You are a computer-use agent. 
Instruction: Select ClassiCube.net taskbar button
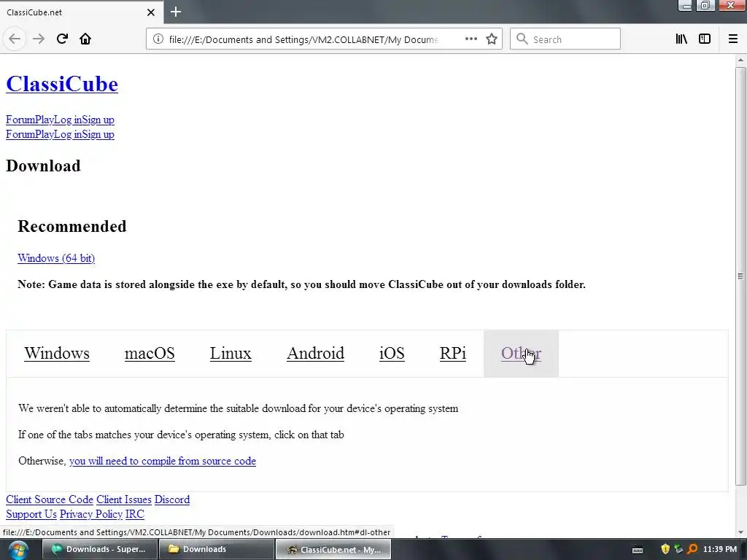point(333,550)
